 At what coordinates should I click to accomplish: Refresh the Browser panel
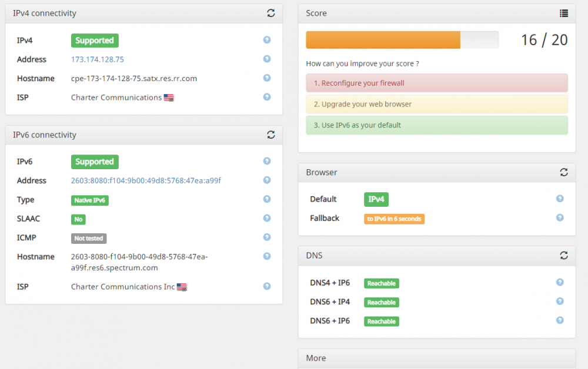(563, 172)
